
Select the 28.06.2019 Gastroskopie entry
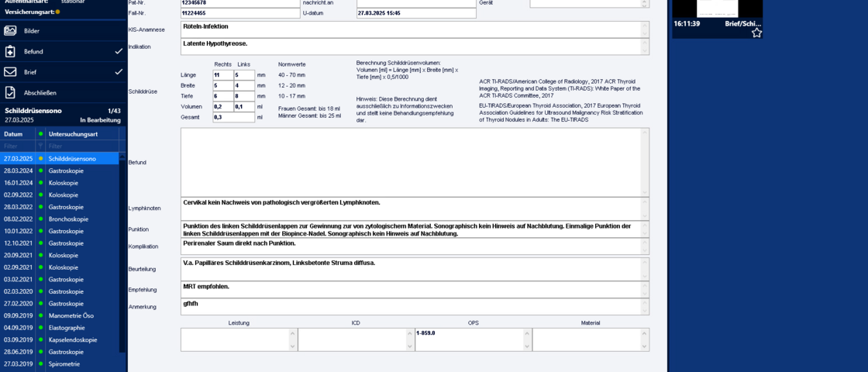tap(60, 352)
